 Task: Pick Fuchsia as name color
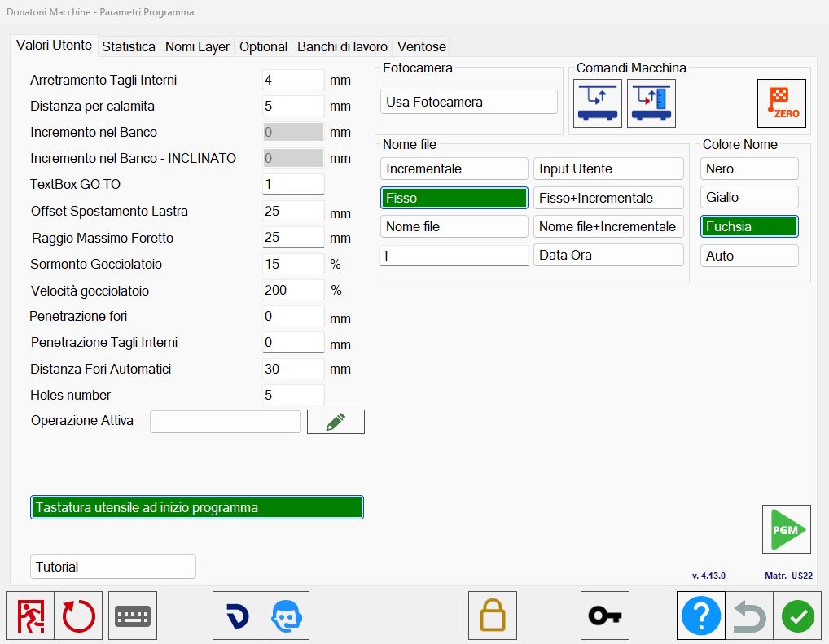coord(749,226)
